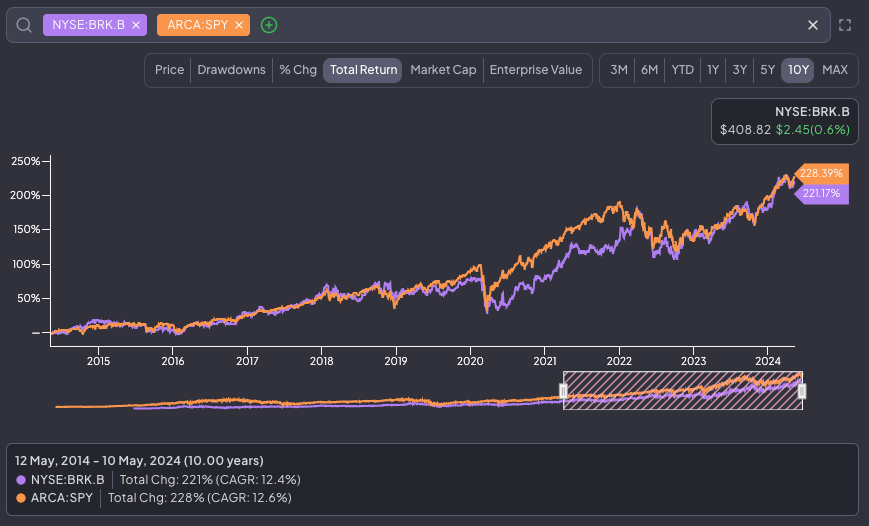Click the 2023 label on the x-axis
Viewport: 869px width, 526px height.
click(693, 361)
